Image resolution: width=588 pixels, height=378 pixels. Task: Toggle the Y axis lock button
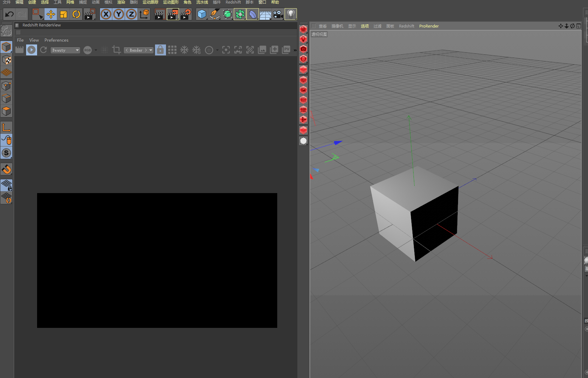(118, 14)
